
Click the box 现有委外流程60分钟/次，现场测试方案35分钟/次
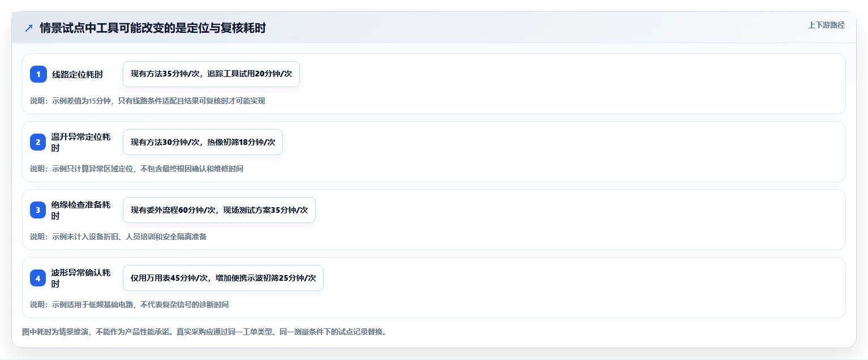coord(219,210)
